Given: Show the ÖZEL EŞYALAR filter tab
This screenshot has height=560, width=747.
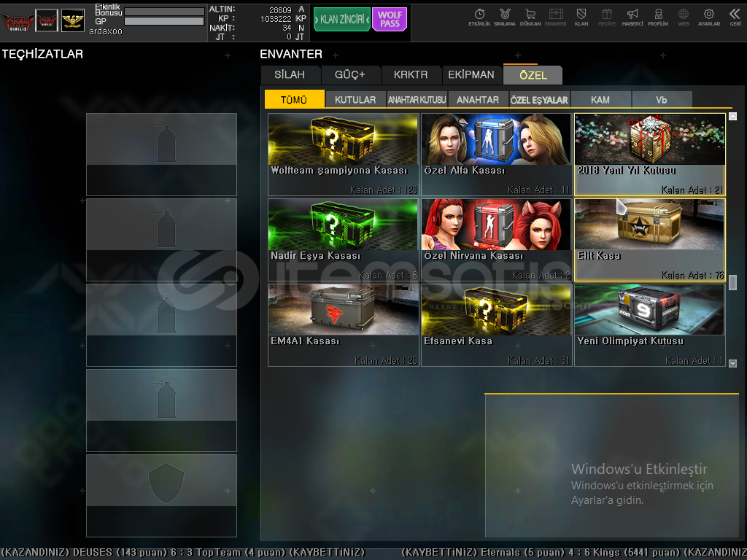Looking at the screenshot, I should point(539,99).
